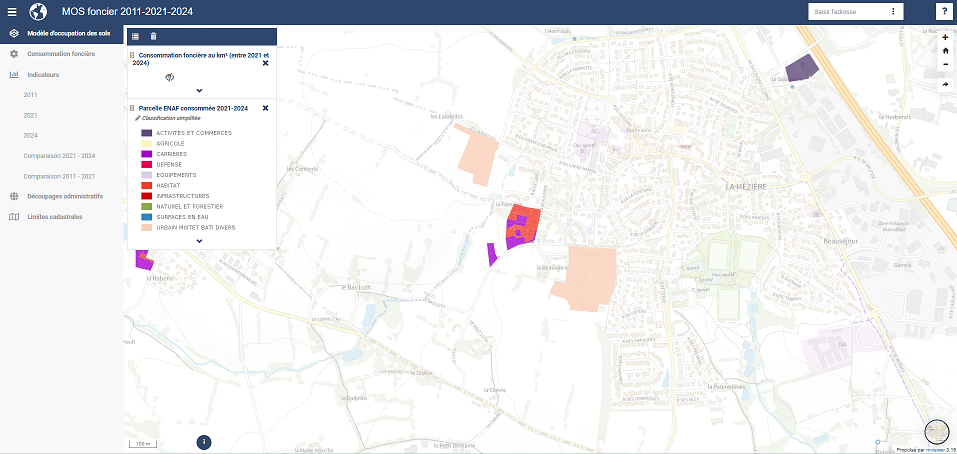The width and height of the screenshot is (957, 454).
Task: Toggle visibility of Consommation foncière au km² layer
Action: [169, 76]
